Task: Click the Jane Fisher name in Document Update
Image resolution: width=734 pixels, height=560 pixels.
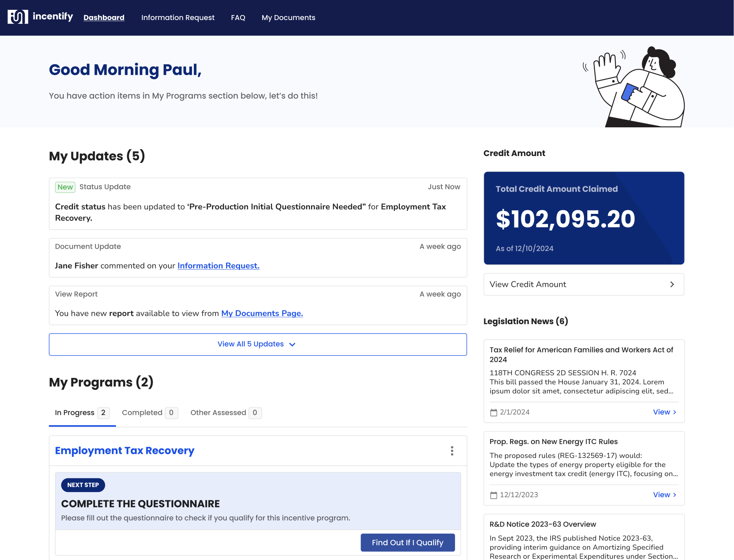Action: (x=76, y=266)
